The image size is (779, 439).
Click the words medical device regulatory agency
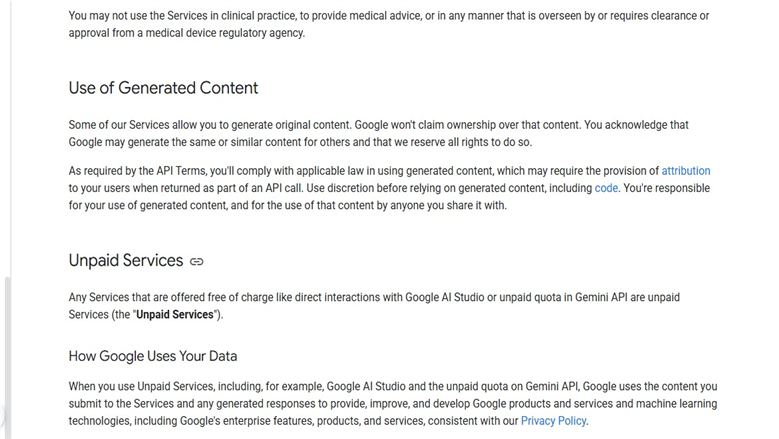point(225,33)
